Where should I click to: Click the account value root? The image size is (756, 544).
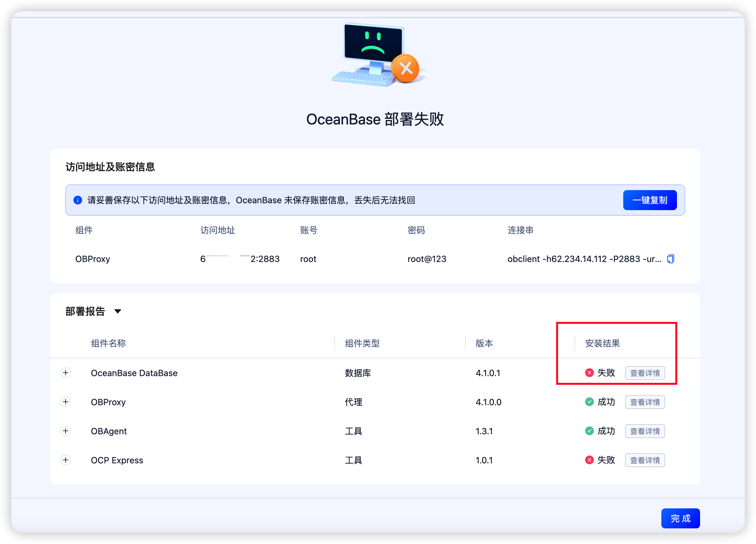pos(308,259)
